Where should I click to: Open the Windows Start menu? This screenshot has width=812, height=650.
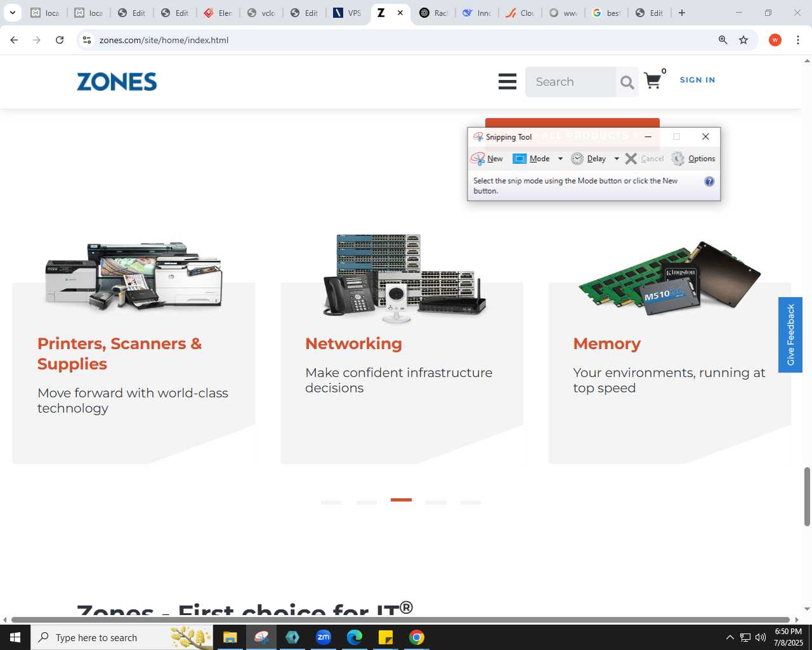15,637
